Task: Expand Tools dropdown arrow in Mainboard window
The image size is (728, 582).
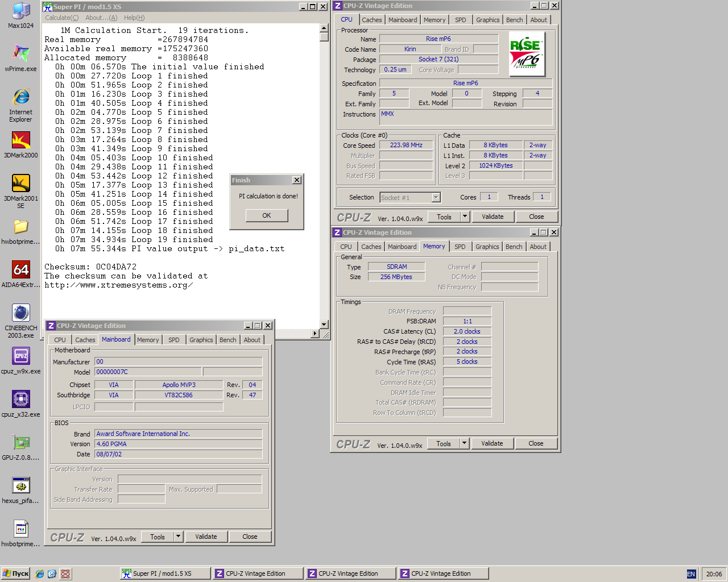Action: [178, 537]
